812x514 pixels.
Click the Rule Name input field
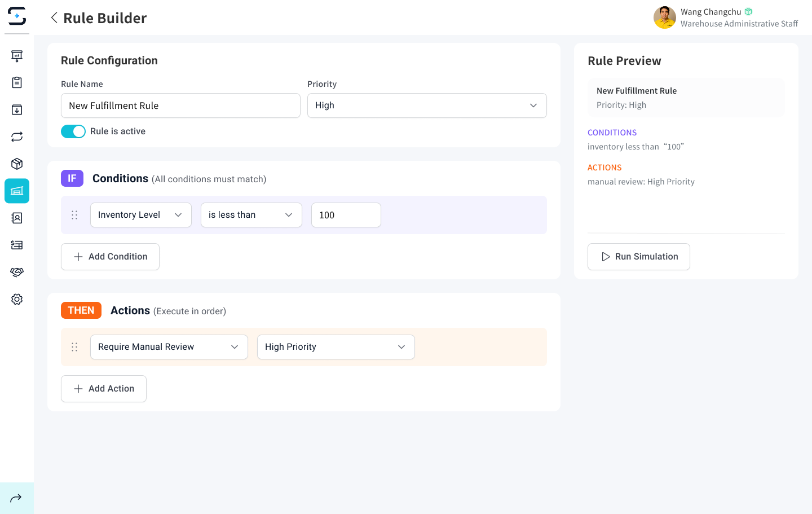pyautogui.click(x=180, y=106)
